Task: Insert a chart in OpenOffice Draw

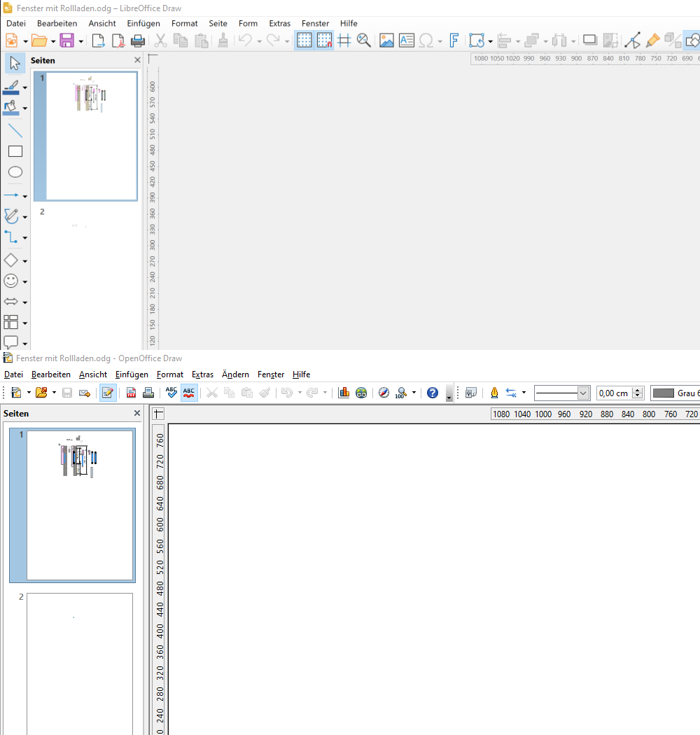Action: pyautogui.click(x=344, y=393)
